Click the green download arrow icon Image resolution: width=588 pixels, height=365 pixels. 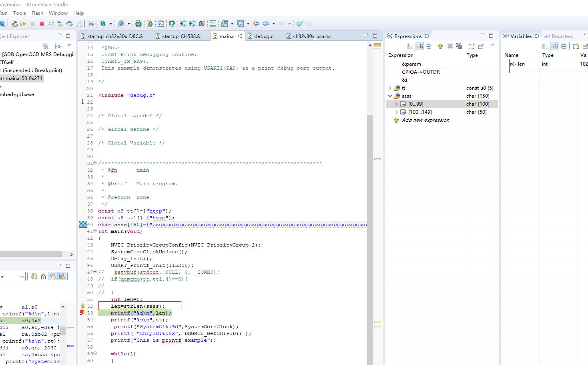click(x=172, y=24)
